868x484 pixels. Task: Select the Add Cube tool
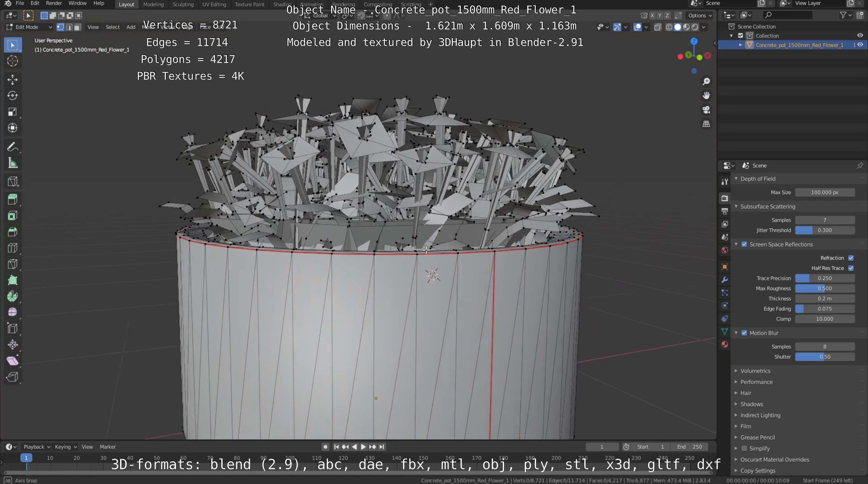13,182
